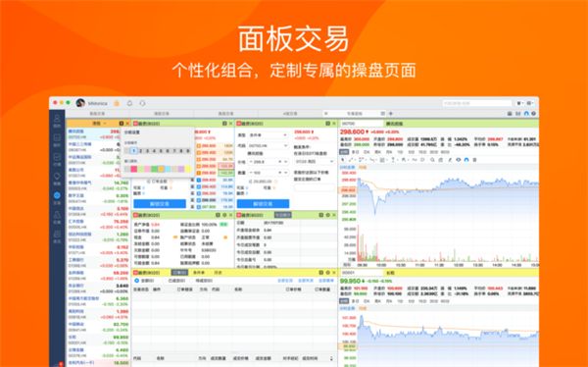Select the line drawing chart tool
Image resolution: width=588 pixels, height=367 pixels.
pos(352,160)
